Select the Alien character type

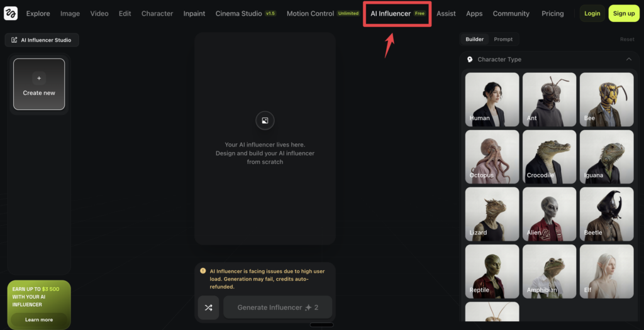tap(549, 214)
